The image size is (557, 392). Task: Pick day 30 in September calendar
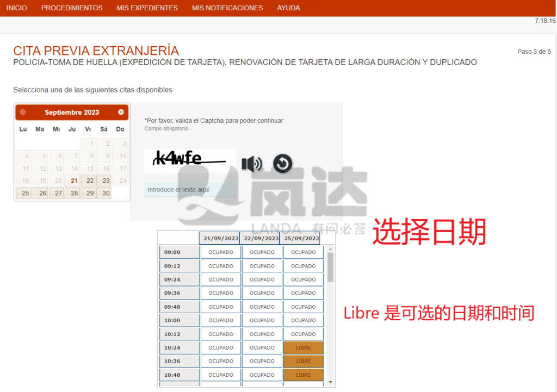(106, 193)
